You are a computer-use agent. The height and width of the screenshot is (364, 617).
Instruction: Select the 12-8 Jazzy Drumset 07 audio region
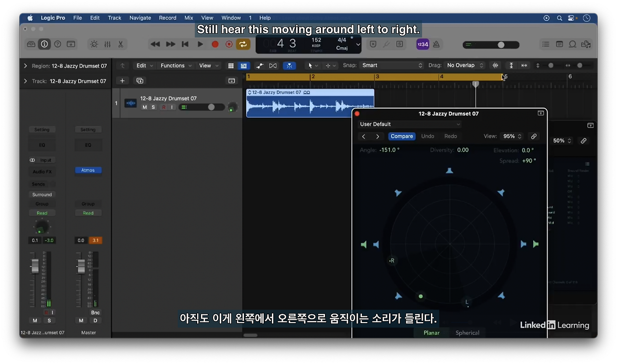tap(310, 103)
